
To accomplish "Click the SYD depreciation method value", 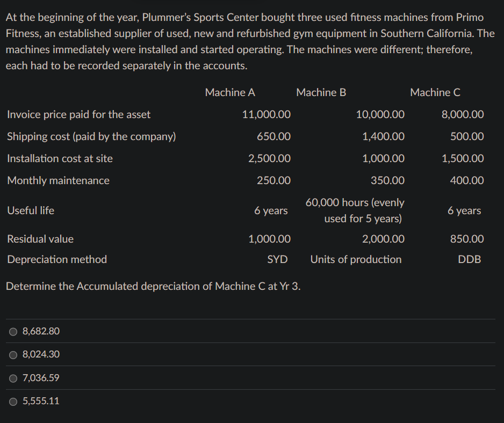I will point(277,259).
